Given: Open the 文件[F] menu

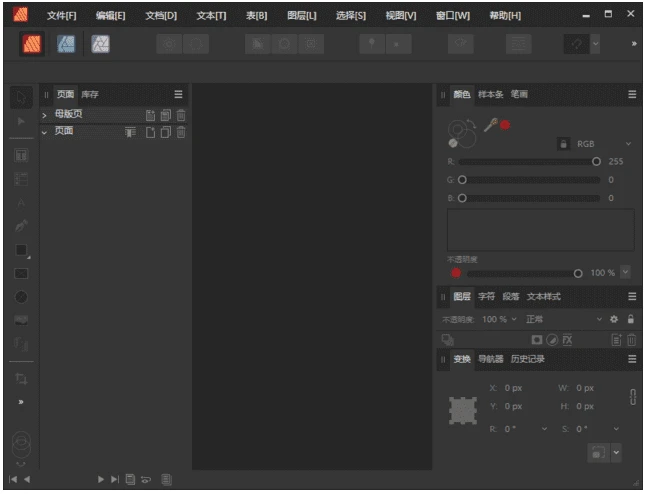Looking at the screenshot, I should (x=61, y=16).
